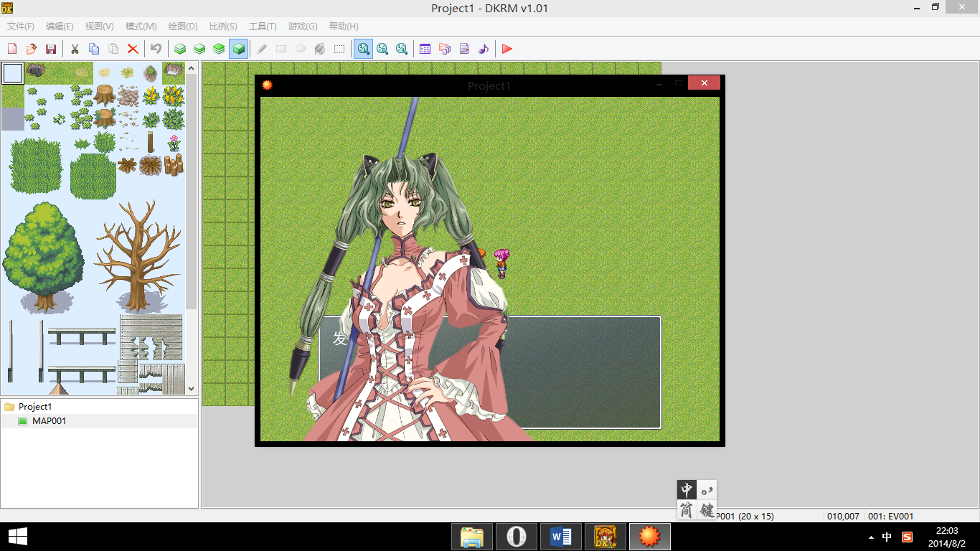
Task: Click the game dialogue message box
Action: (490, 372)
